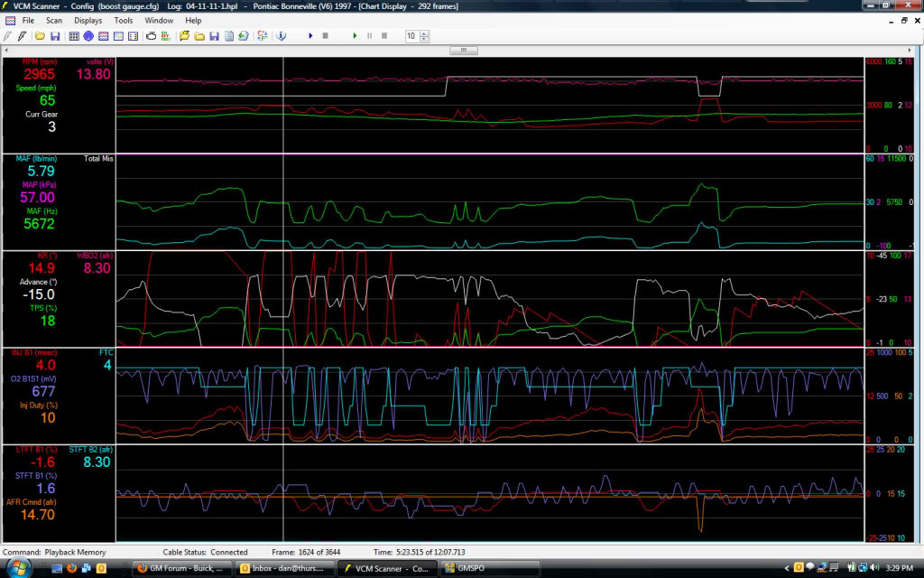Image resolution: width=924 pixels, height=578 pixels.
Task: Save config with first floppy disk icon
Action: 55,36
